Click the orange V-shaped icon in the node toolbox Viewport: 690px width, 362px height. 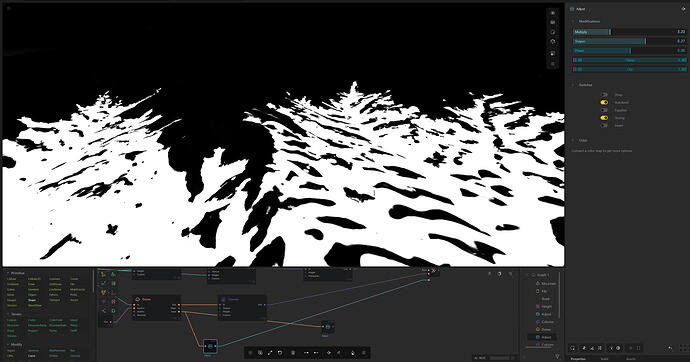103,292
